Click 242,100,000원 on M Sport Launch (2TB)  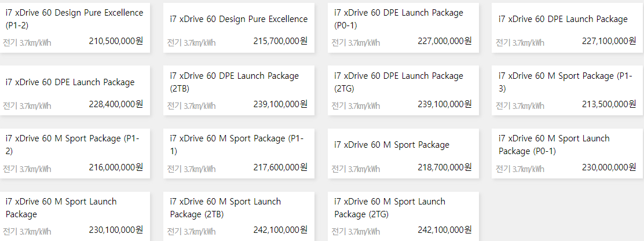[280, 230]
